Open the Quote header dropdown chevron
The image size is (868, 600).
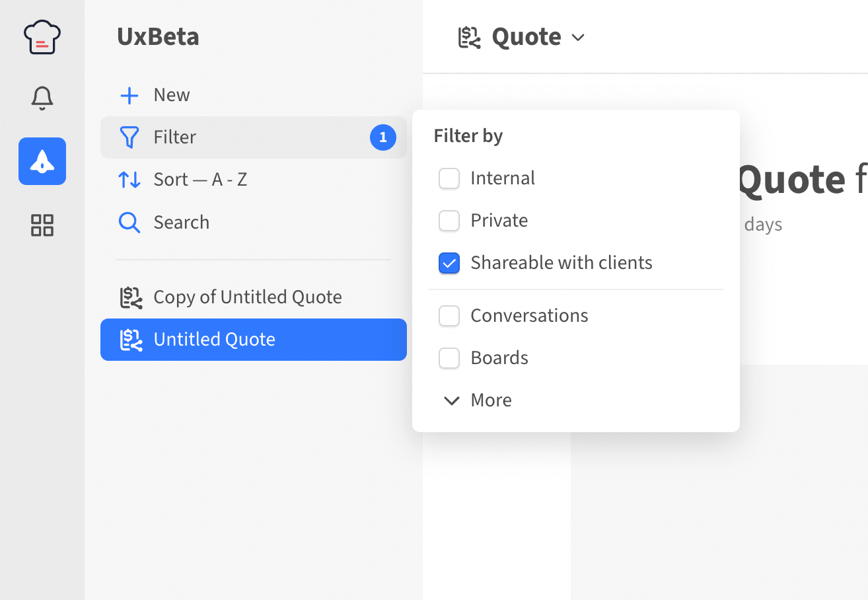[578, 38]
